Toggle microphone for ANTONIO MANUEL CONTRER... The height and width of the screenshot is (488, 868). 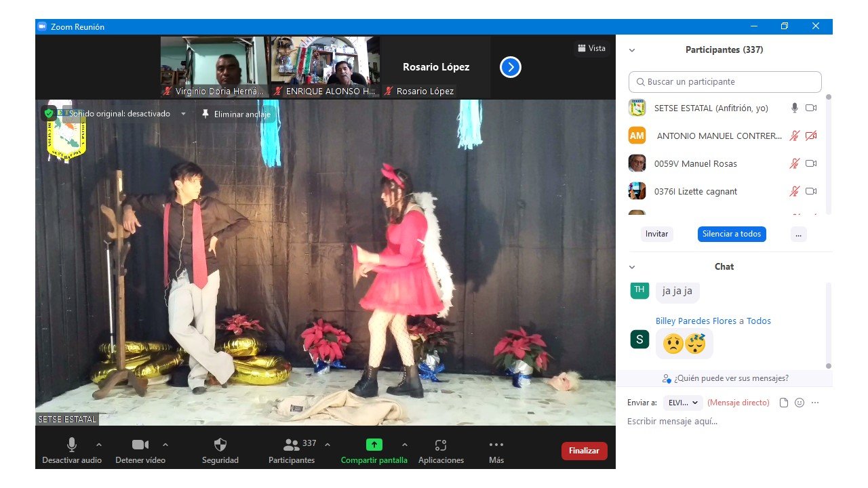tap(794, 136)
